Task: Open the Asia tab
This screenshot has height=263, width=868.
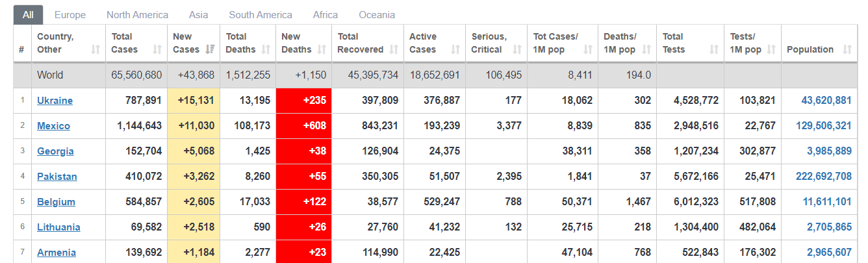Action: (198, 15)
